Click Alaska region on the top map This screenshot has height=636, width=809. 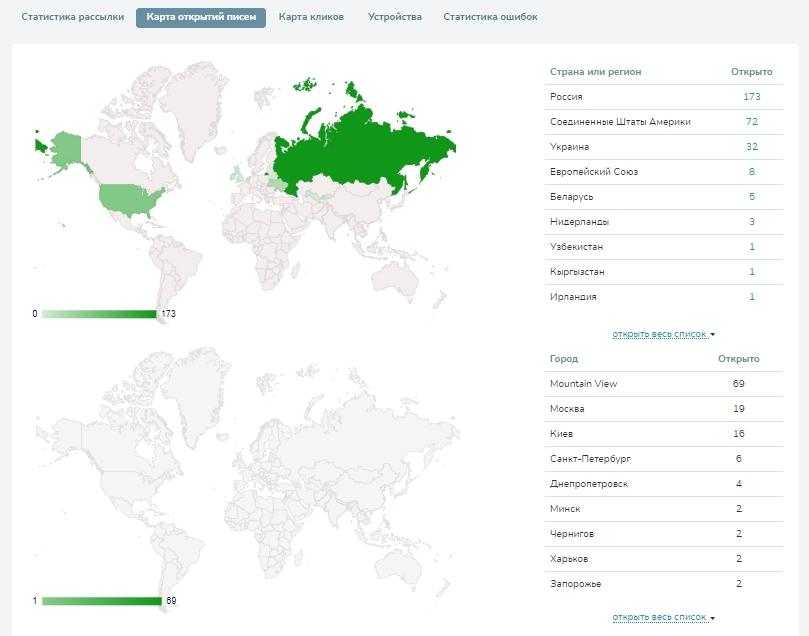[x=66, y=148]
